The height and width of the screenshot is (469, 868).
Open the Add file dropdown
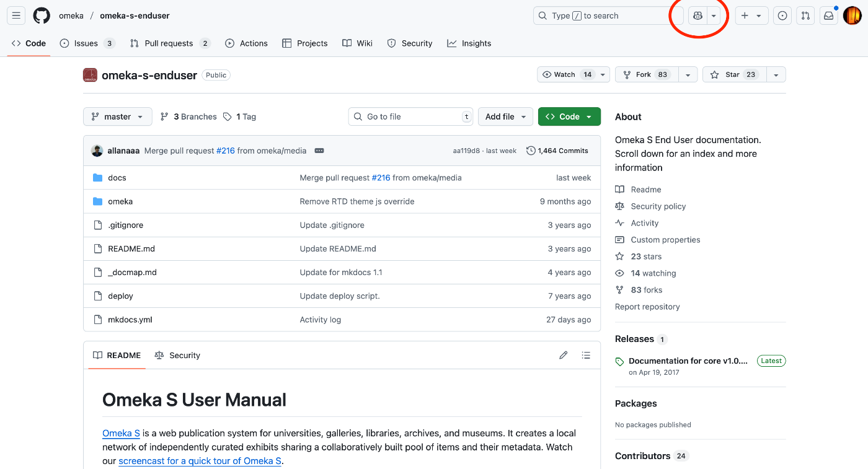point(505,116)
